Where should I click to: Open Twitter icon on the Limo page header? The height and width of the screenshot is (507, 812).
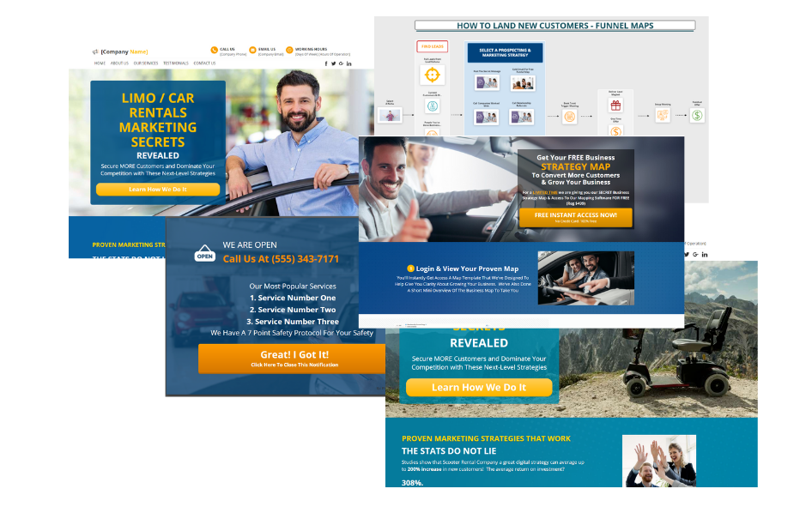pyautogui.click(x=334, y=63)
